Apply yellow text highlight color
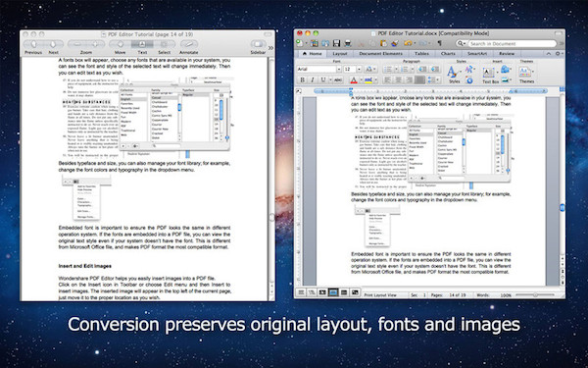 point(368,80)
